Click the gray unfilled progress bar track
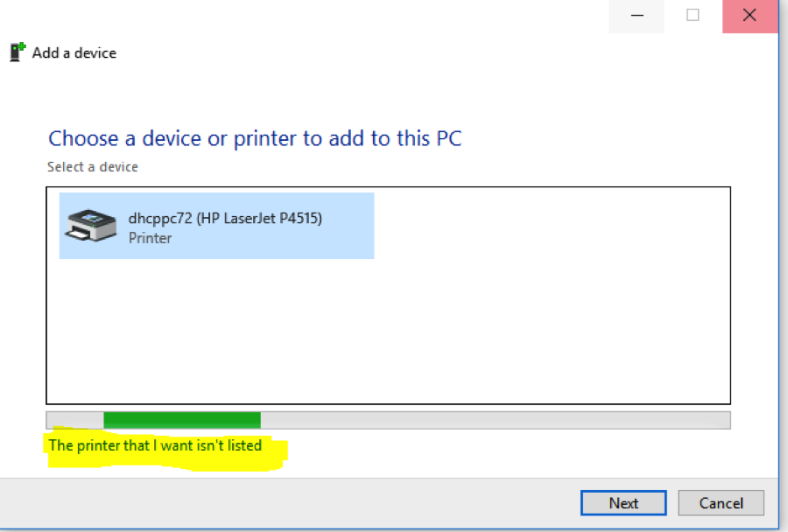Screen dimensions: 788x532 point(495,420)
